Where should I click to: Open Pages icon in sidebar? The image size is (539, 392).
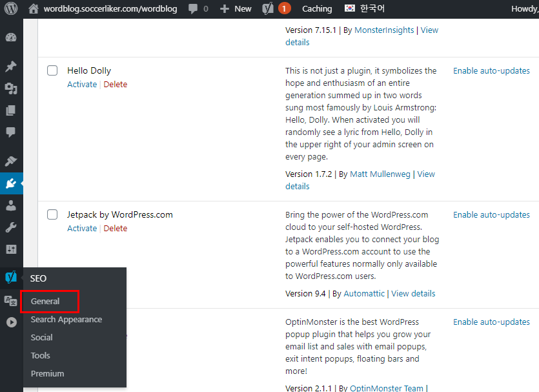pos(11,110)
